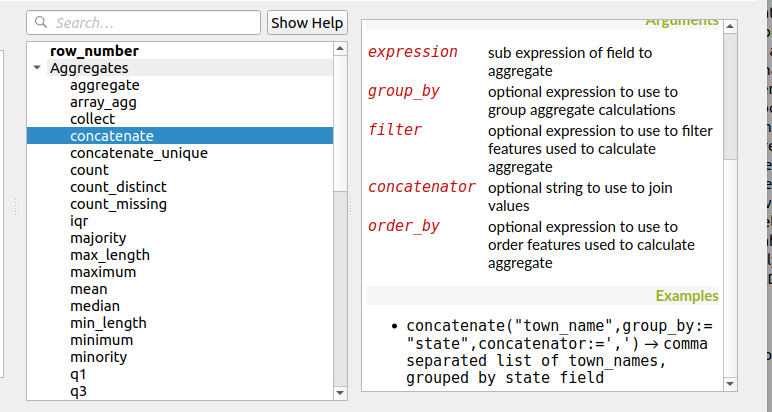
Task: Select the aggregate function item
Action: pos(104,85)
